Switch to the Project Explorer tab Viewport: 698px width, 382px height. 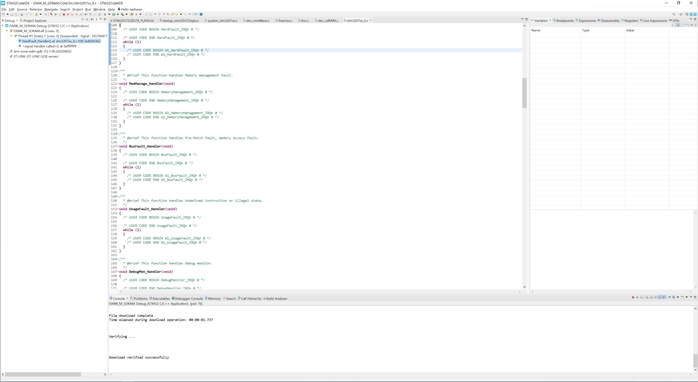coord(34,20)
